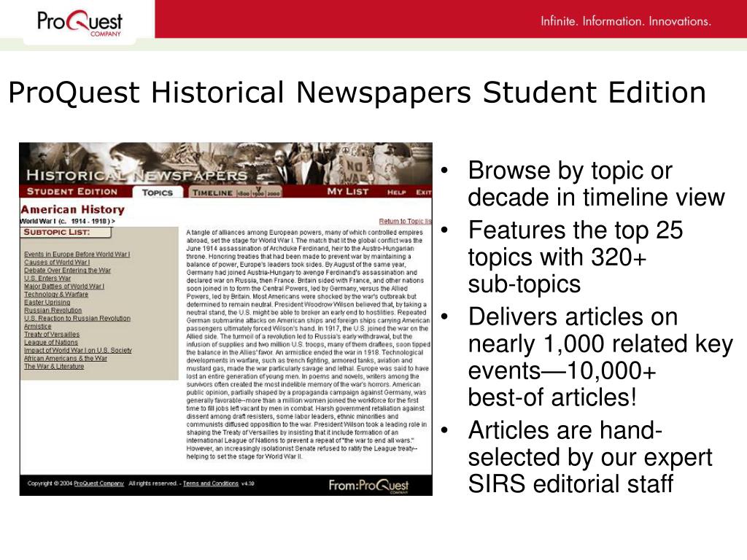Click the World War I (c. 1914-1918) breadcrumb
The width and height of the screenshot is (747, 560).
(x=67, y=222)
